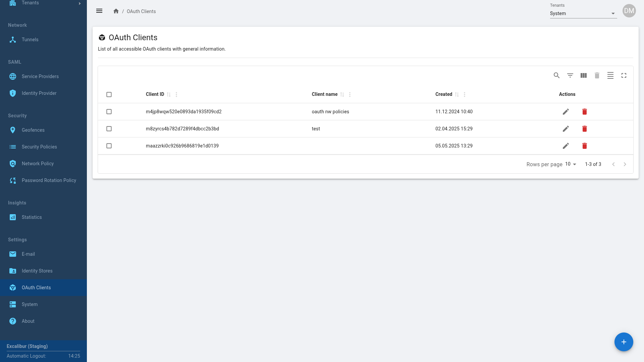The height and width of the screenshot is (362, 644).
Task: Sort by Created column header
Action: [x=444, y=94]
